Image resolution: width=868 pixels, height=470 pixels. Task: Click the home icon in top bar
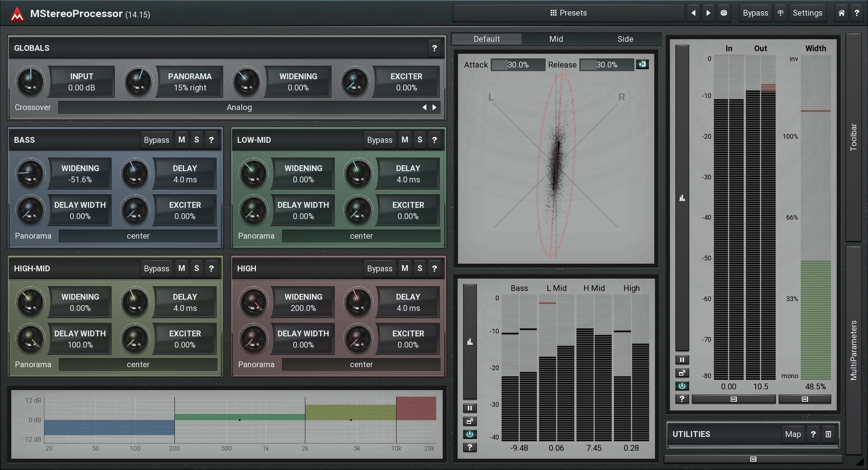(841, 13)
